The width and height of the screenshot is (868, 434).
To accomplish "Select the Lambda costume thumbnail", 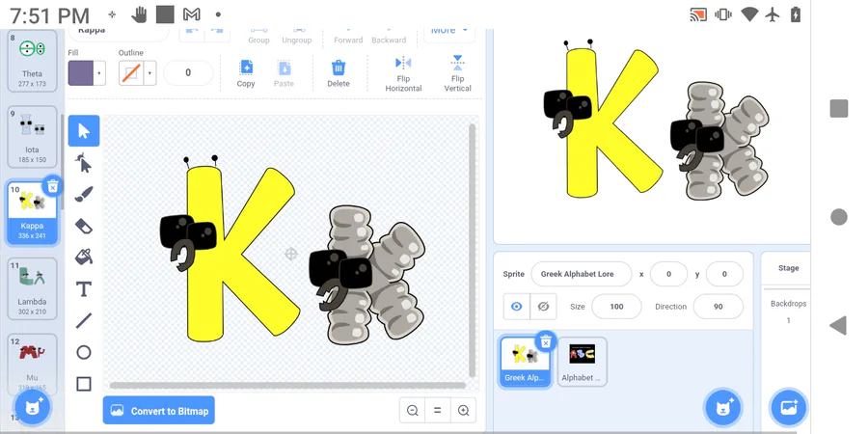I will [x=32, y=288].
